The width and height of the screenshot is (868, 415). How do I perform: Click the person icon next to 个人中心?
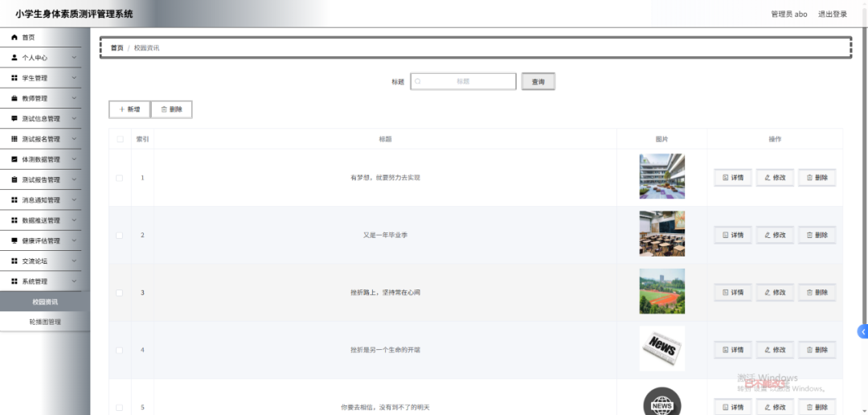14,58
